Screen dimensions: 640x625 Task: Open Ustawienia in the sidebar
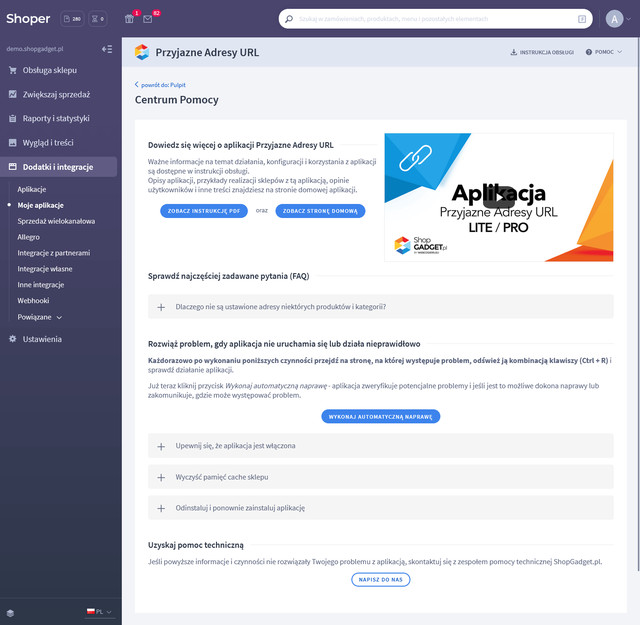(42, 339)
